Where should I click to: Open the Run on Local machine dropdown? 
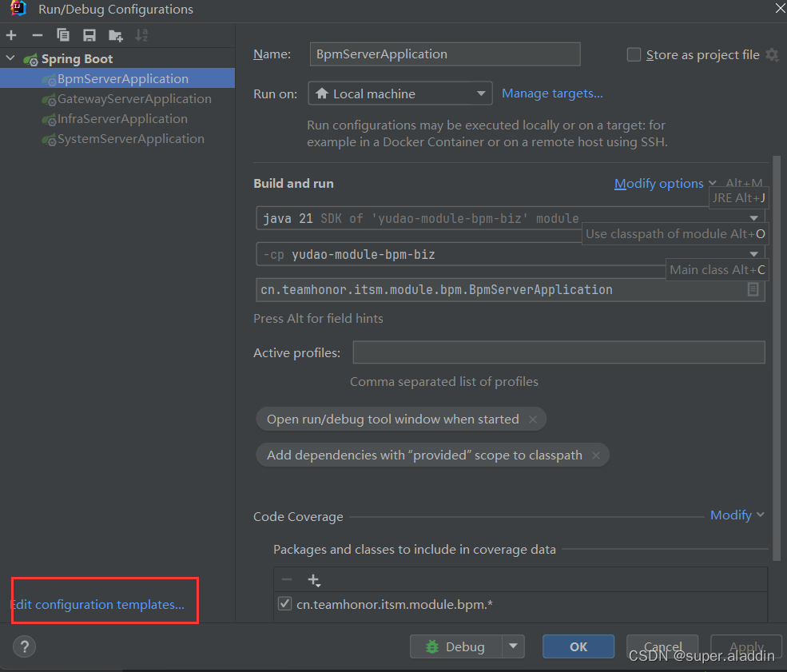click(x=400, y=93)
